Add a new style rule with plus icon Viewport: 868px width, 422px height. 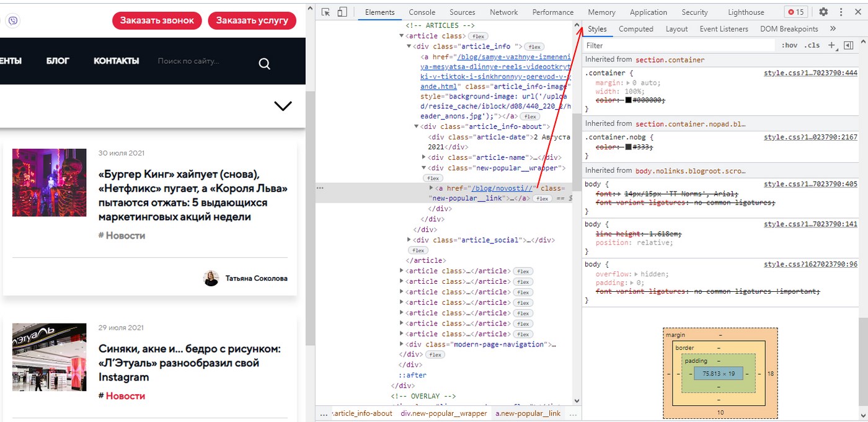(831, 45)
